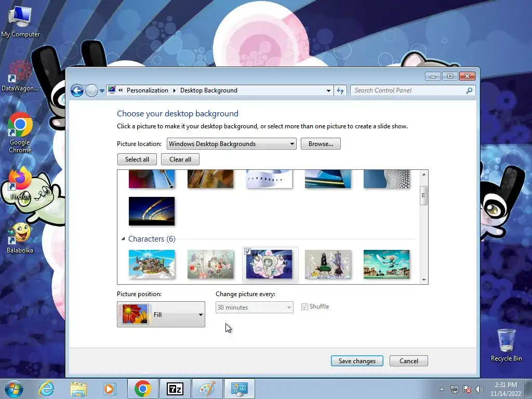Select the dotted facade wallpaper thumbnail

point(387,179)
